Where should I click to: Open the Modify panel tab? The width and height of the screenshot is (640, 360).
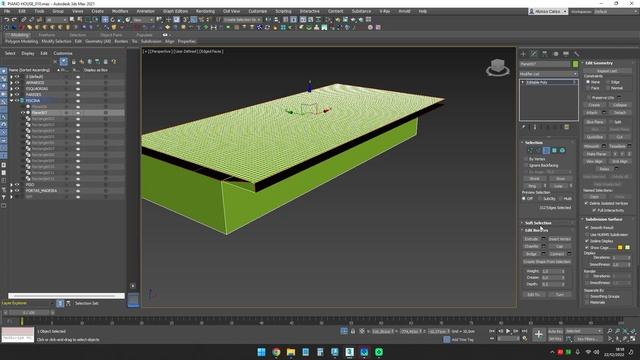pos(534,53)
